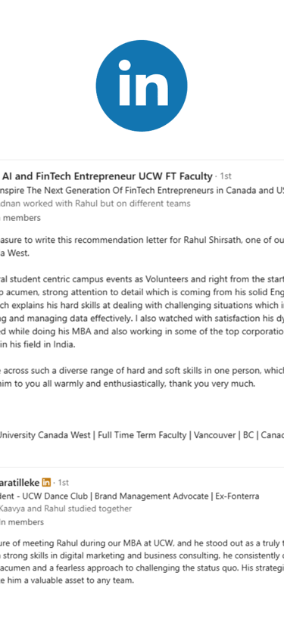Image resolution: width=284 pixels, height=644 pixels.
Task: Click the valuable asset to any team sentence
Action: (x=67, y=580)
